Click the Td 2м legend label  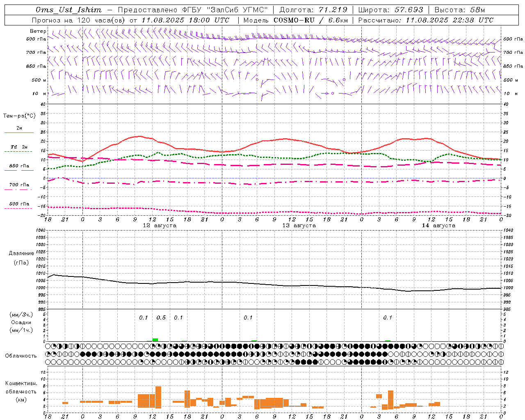(19, 147)
